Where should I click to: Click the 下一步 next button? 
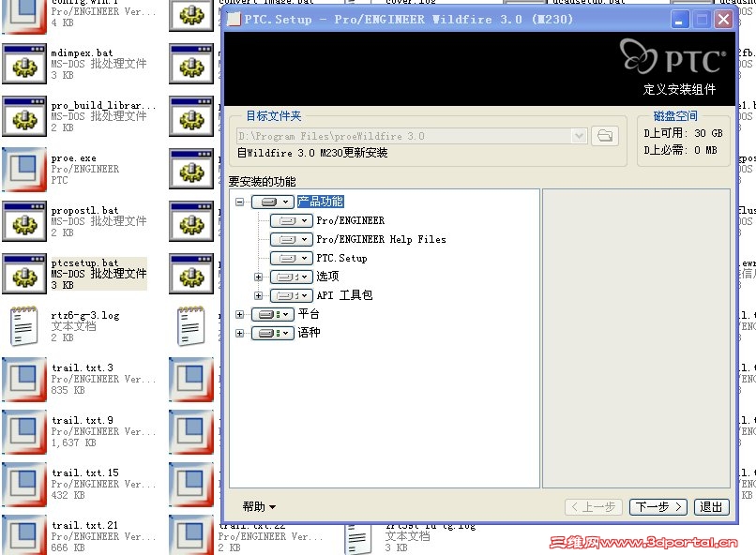pos(659,507)
